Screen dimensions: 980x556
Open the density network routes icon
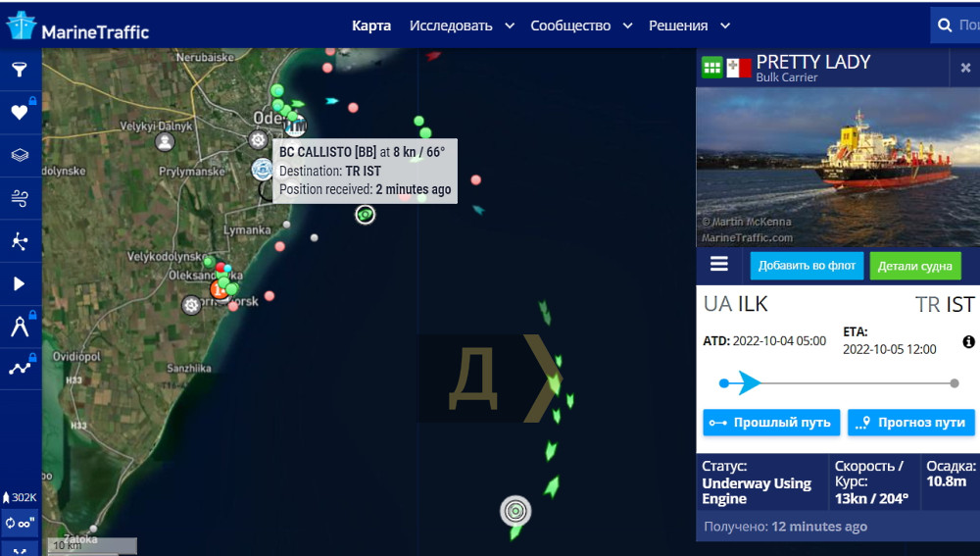coord(20,241)
